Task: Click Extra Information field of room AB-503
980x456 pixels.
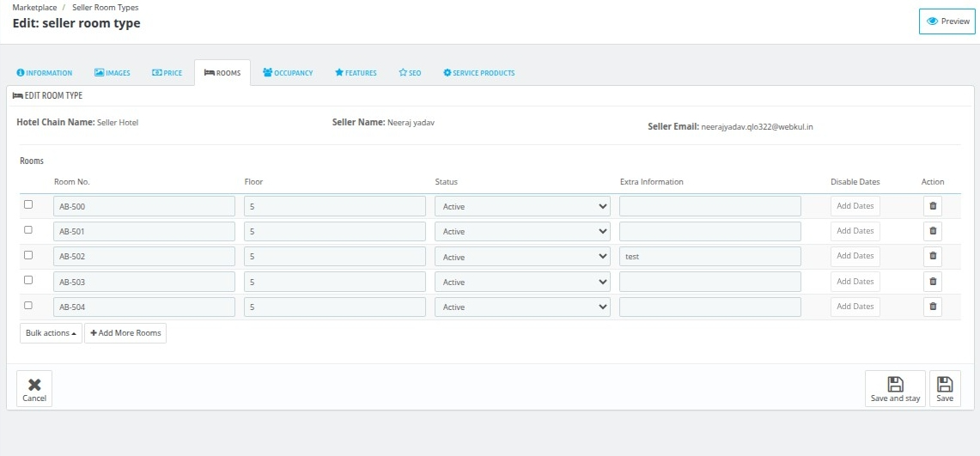Action: click(710, 282)
